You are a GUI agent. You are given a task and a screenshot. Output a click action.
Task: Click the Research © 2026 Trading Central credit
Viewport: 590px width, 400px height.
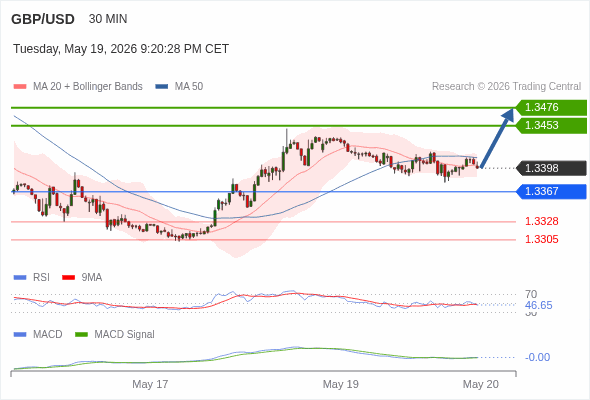[x=506, y=87]
